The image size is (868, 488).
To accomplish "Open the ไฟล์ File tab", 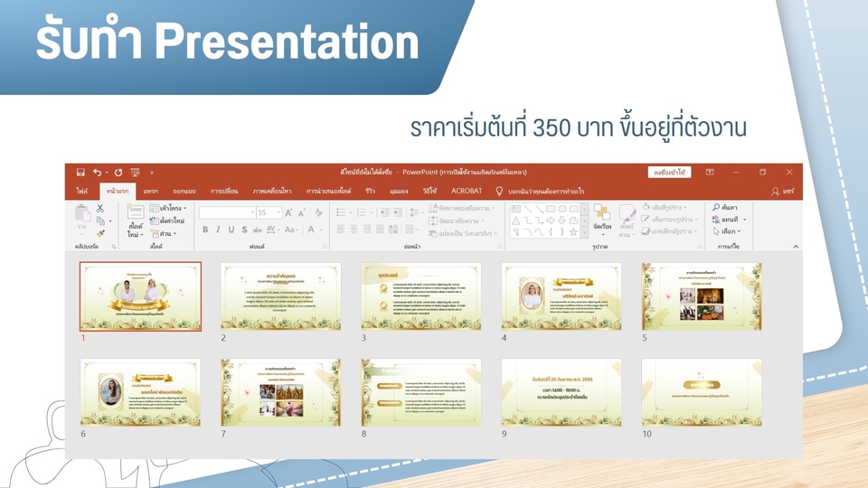I will click(x=82, y=191).
